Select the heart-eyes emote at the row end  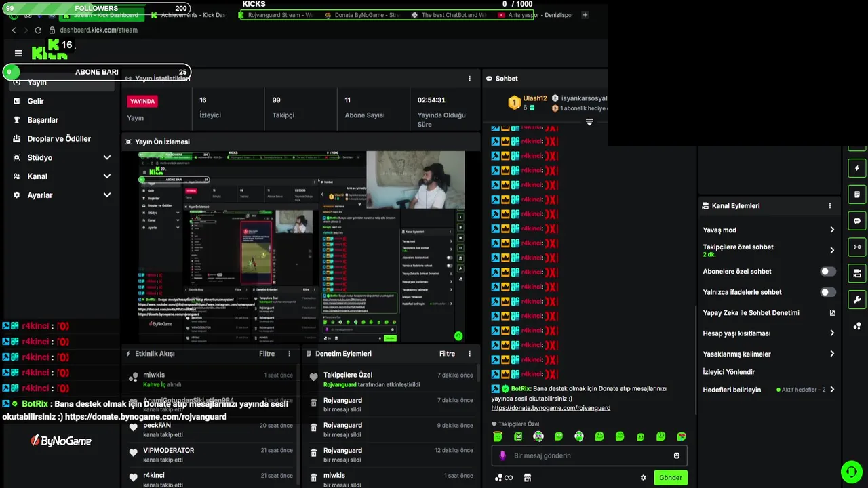click(682, 436)
